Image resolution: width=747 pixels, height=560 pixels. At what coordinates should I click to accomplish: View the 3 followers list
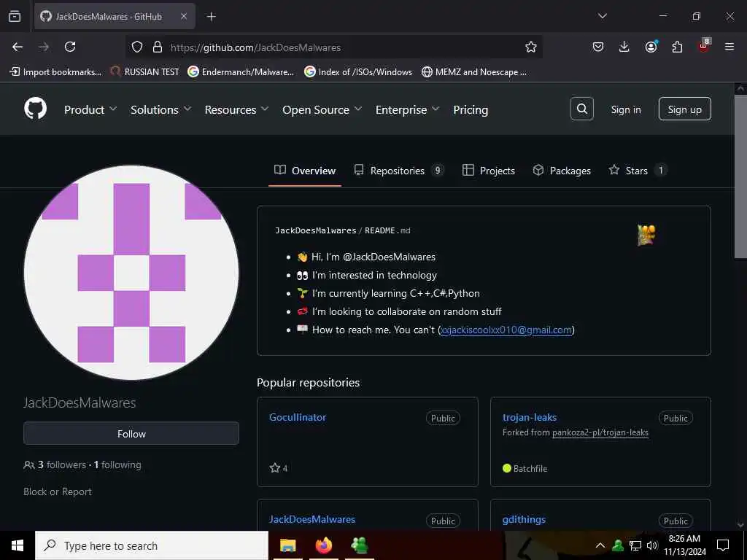[x=62, y=464]
